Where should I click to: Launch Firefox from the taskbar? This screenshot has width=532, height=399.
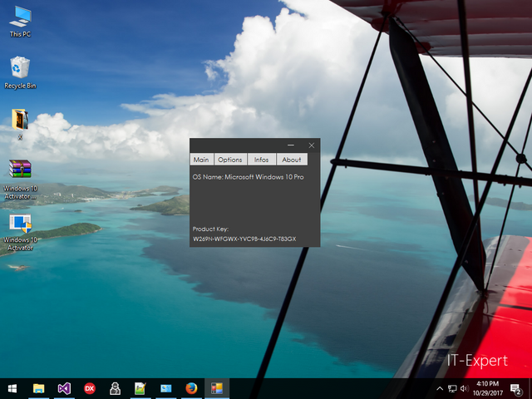click(191, 388)
